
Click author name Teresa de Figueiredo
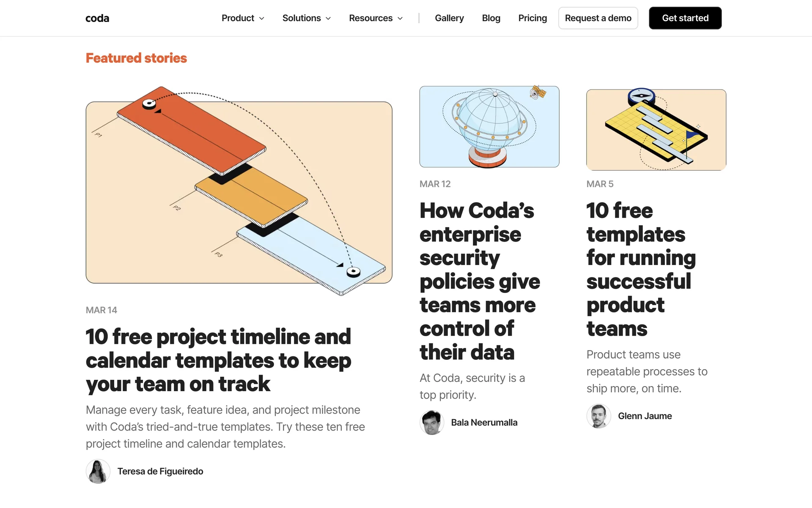[160, 471]
